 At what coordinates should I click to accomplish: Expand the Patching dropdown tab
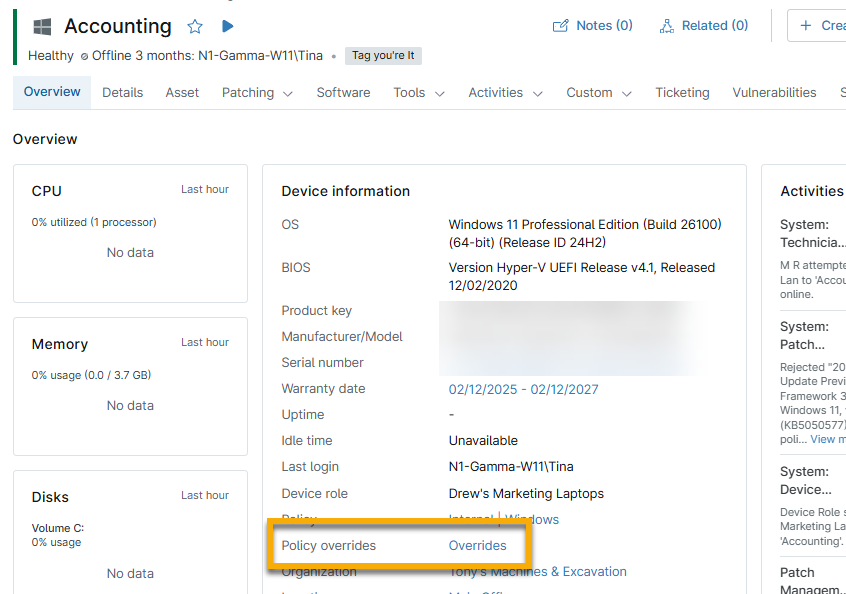coord(257,92)
